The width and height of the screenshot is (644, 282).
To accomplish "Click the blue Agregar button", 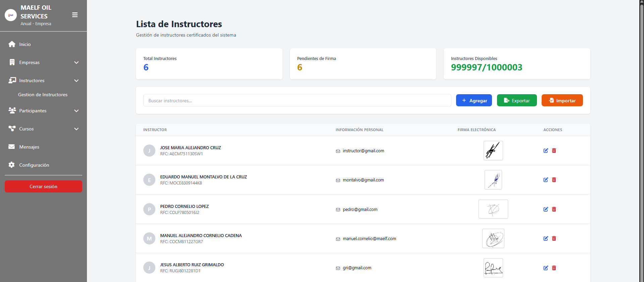I will (x=474, y=101).
